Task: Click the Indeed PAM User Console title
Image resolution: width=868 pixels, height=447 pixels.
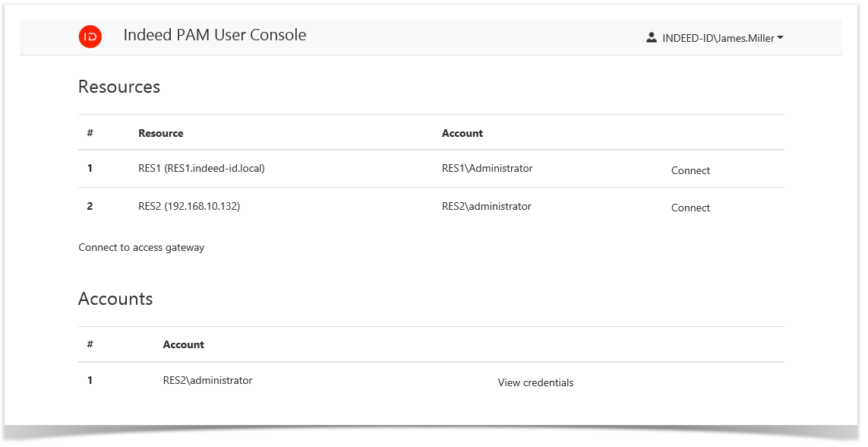Action: (x=215, y=35)
